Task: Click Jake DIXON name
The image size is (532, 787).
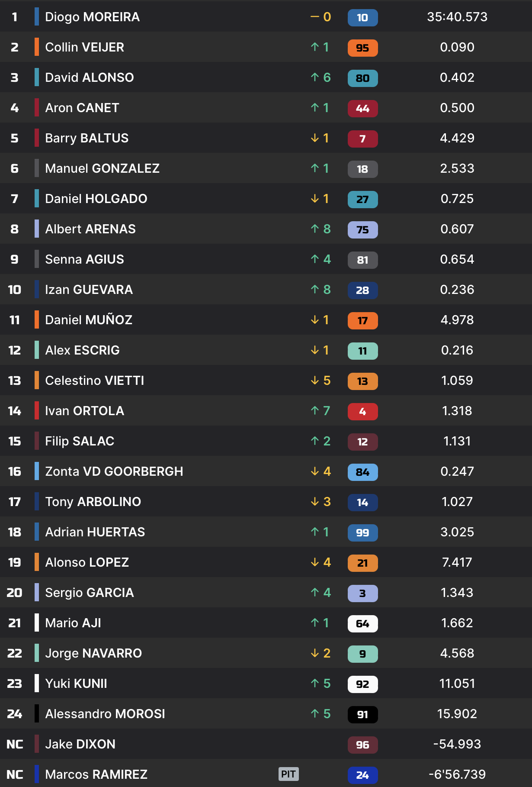Action: [x=80, y=744]
